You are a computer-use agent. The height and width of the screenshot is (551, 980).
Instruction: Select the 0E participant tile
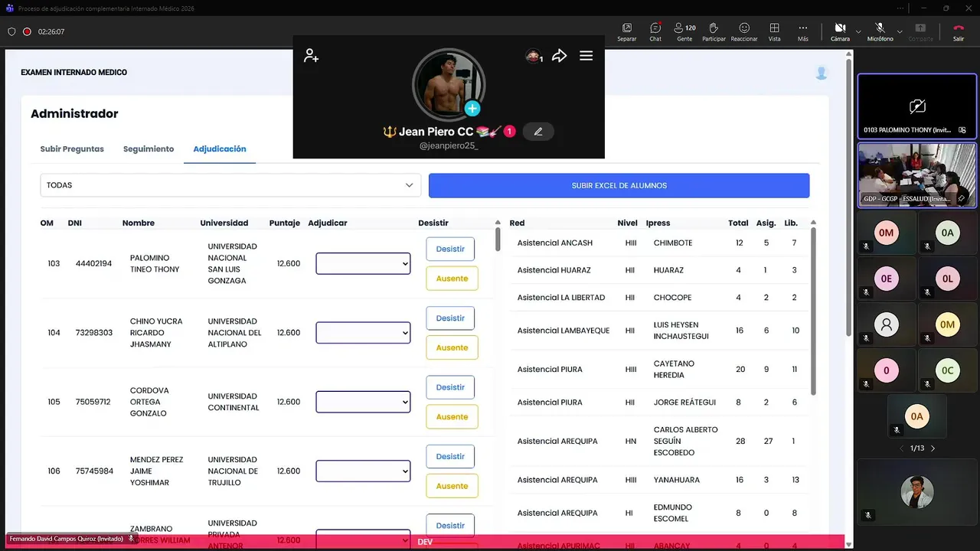coord(887,279)
